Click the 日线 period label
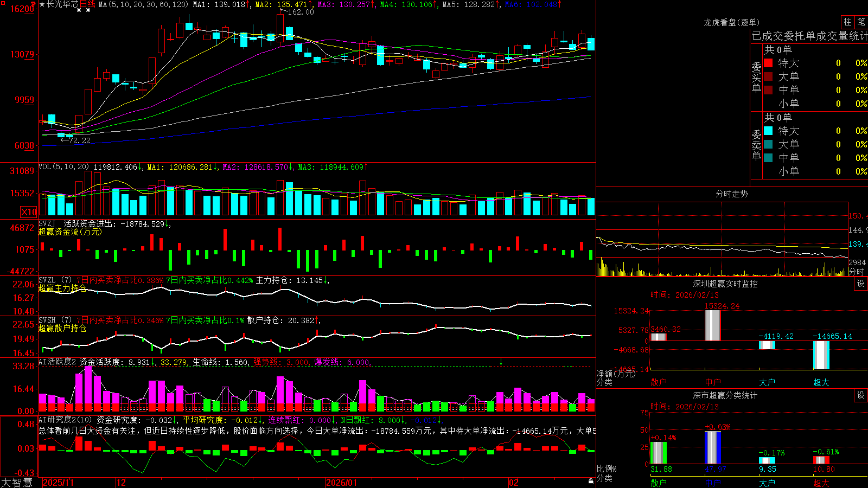The image size is (868, 488). pos(87,4)
